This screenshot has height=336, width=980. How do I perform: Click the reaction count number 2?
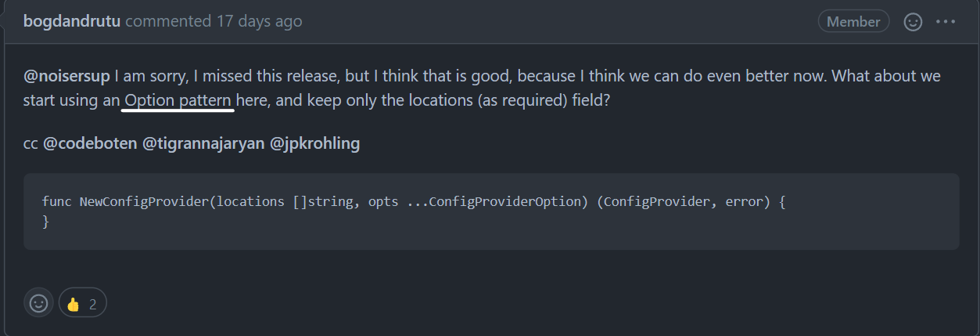(92, 304)
